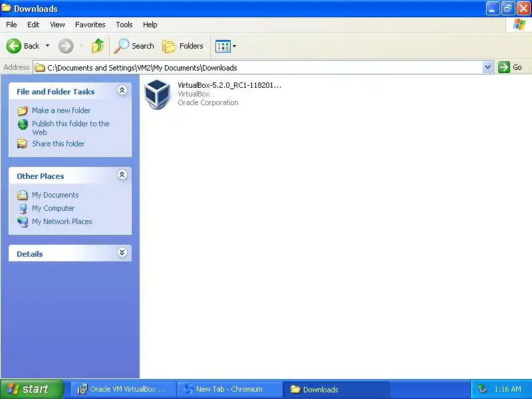Image resolution: width=532 pixels, height=399 pixels.
Task: Click the My Documents folder icon
Action: pyautogui.click(x=23, y=195)
